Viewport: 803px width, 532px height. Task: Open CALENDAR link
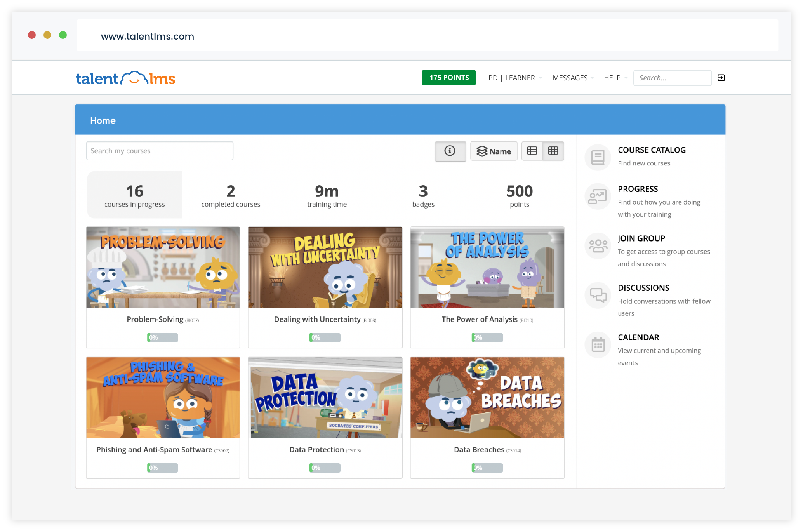638,337
